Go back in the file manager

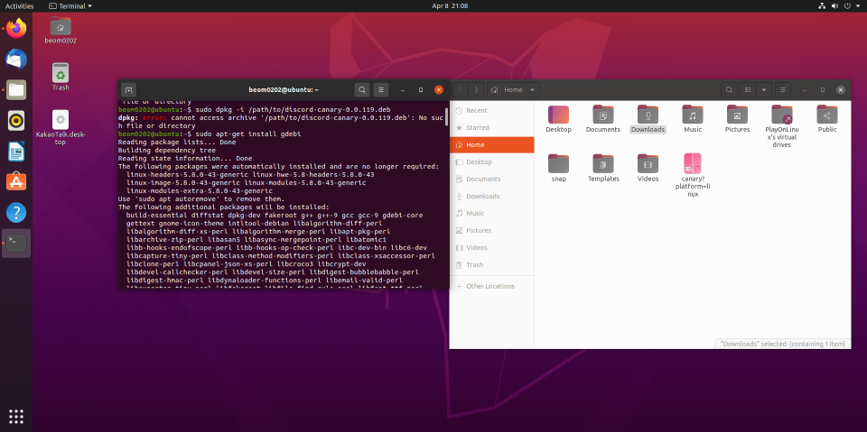click(x=461, y=90)
